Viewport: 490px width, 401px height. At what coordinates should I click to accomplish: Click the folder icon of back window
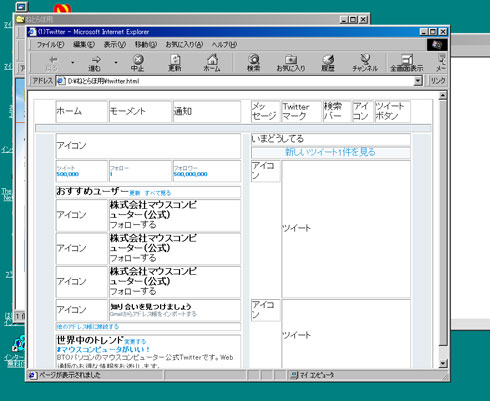[x=20, y=19]
